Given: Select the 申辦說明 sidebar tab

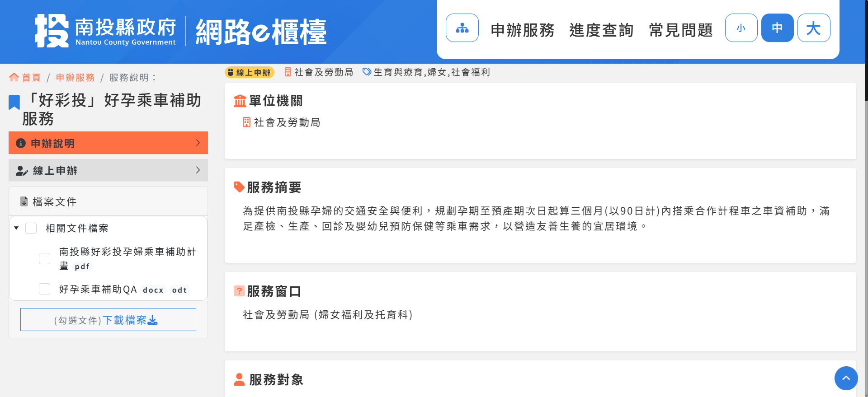Looking at the screenshot, I should point(108,143).
